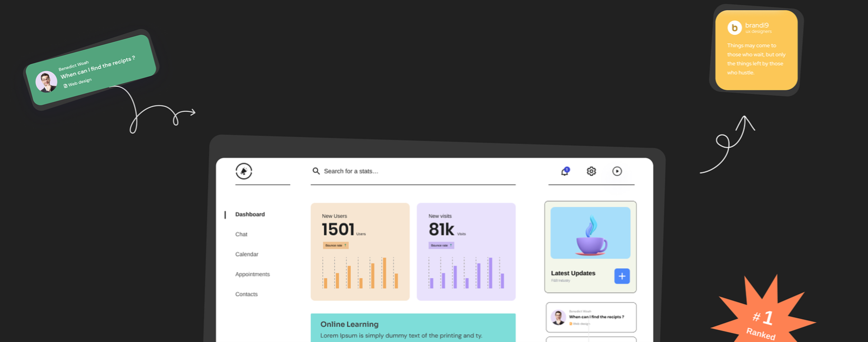Image resolution: width=868 pixels, height=342 pixels.
Task: Open the Online Learning banner
Action: [413, 328]
